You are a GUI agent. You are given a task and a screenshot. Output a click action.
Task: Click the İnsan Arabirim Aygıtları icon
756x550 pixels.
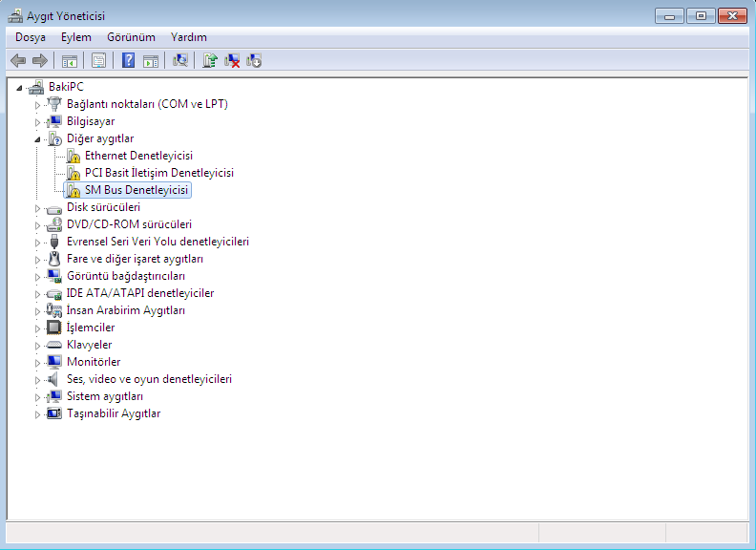pyautogui.click(x=54, y=310)
